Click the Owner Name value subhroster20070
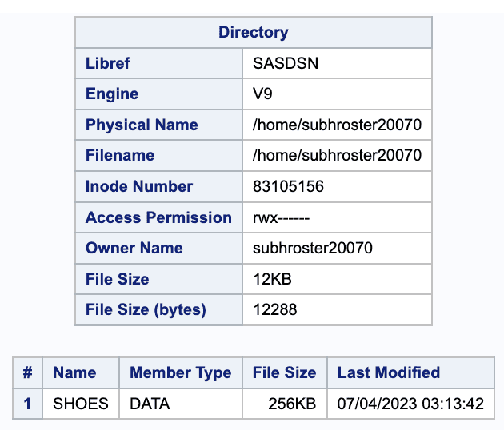The image size is (504, 430). 312,248
